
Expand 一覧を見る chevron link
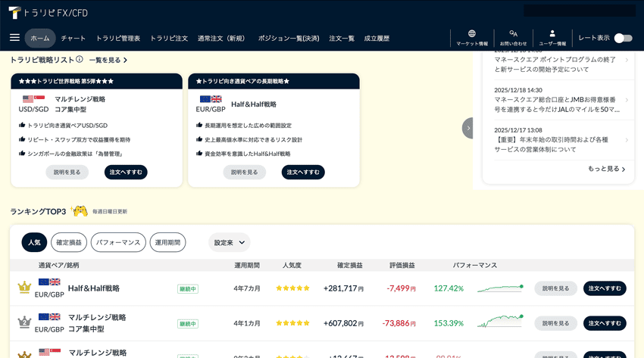(108, 61)
